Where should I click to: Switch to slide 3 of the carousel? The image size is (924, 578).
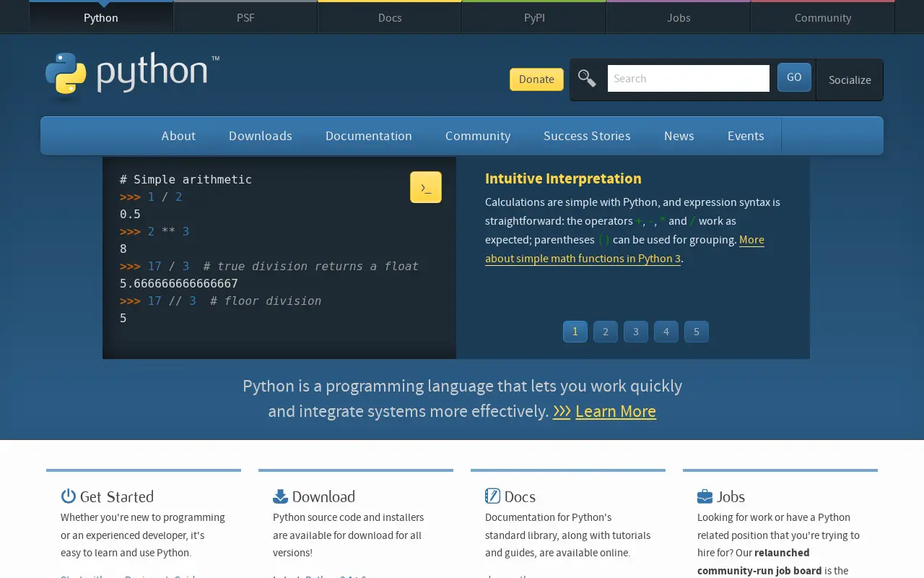pos(636,332)
